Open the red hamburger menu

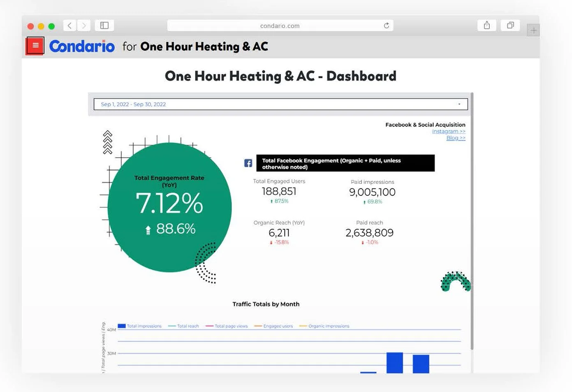pyautogui.click(x=35, y=46)
